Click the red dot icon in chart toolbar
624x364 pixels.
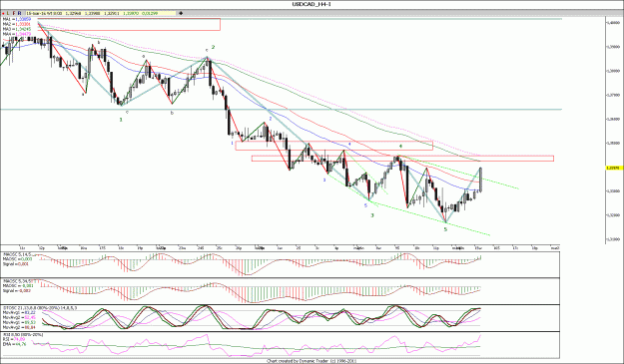click(x=3, y=13)
